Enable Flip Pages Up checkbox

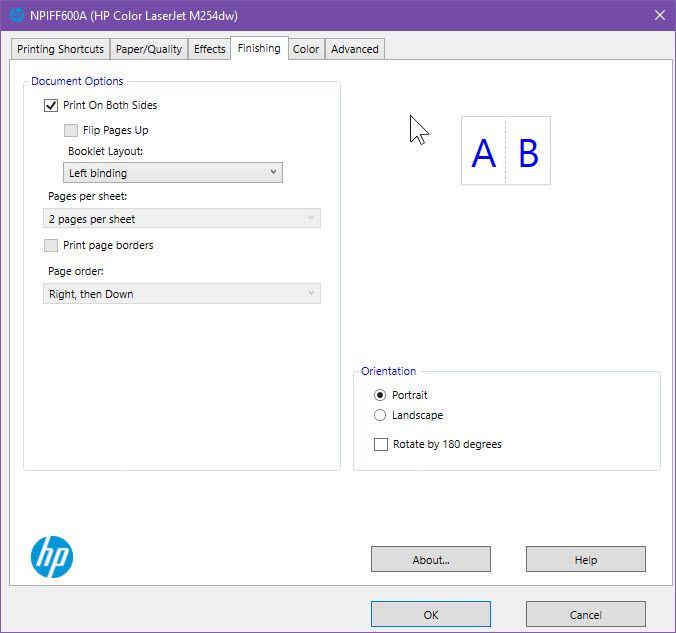[x=71, y=130]
